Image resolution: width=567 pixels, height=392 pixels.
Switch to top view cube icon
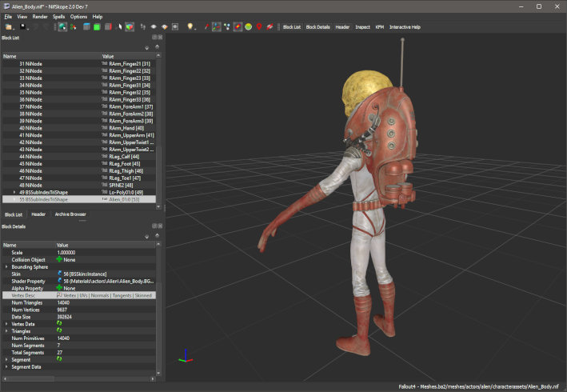86,27
